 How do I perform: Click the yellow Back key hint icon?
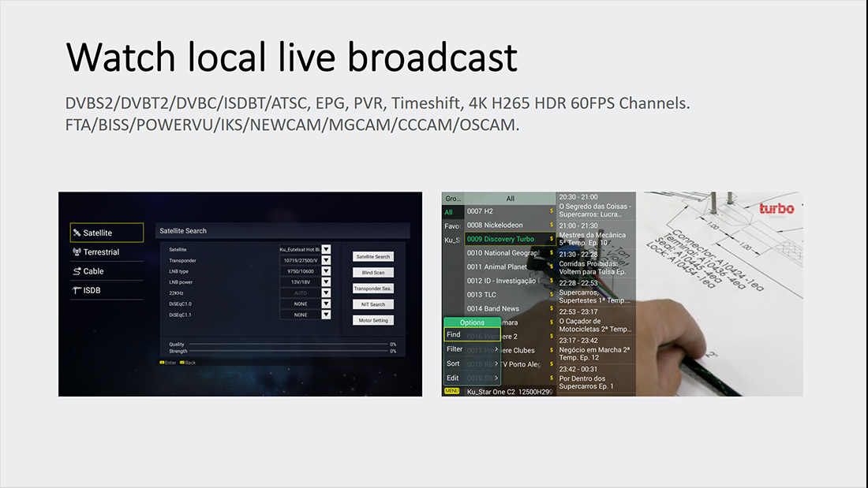coord(182,363)
